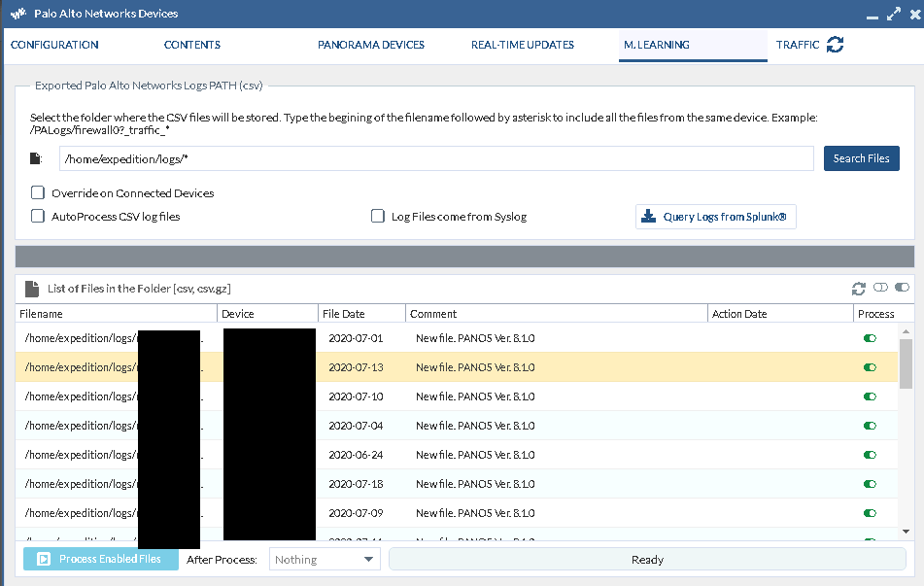This screenshot has width=924, height=586.
Task: Check AutoProcess CSV log files
Action: point(38,217)
